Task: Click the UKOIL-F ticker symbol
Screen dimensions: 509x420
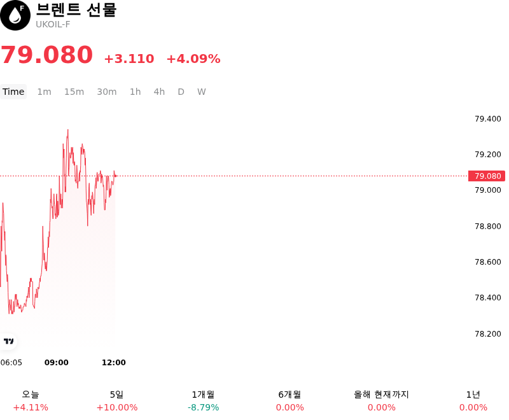Action: pyautogui.click(x=53, y=24)
